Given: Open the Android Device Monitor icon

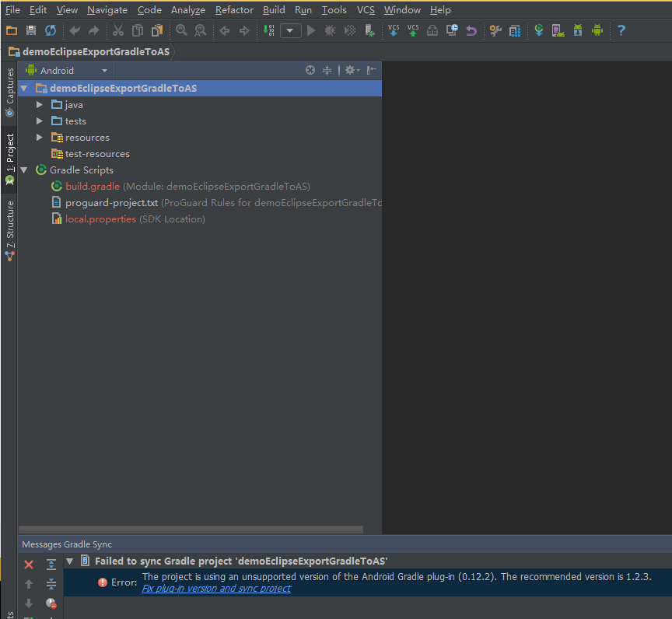Looking at the screenshot, I should coord(597,30).
